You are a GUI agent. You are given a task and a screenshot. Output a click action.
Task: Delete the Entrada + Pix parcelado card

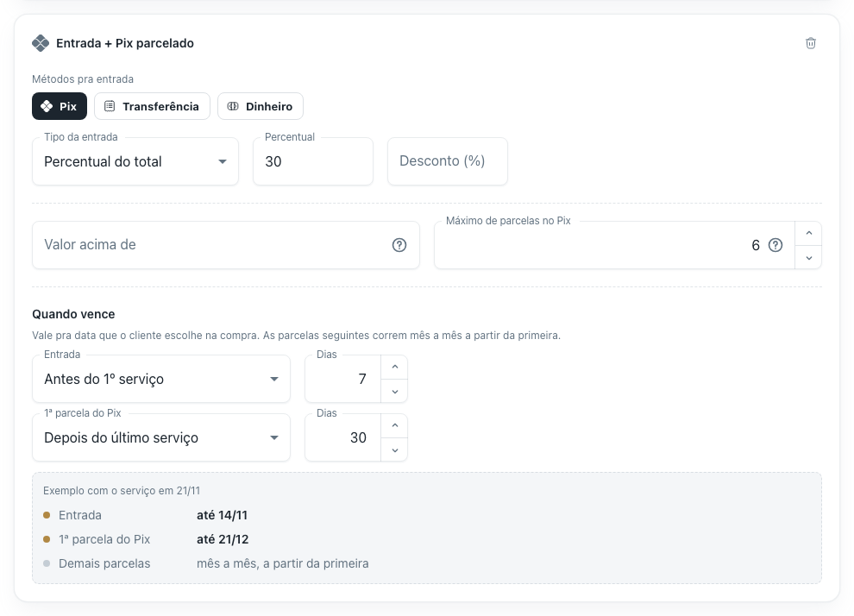pos(810,43)
